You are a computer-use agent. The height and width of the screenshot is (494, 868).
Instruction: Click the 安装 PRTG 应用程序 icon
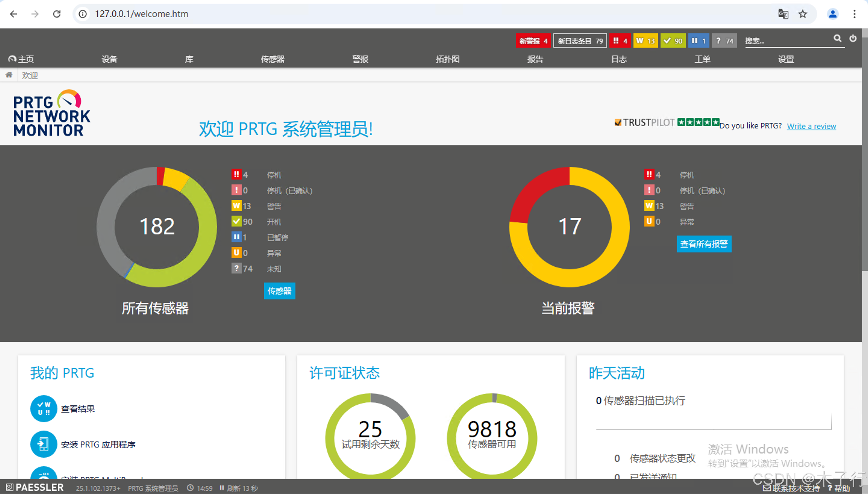click(43, 444)
